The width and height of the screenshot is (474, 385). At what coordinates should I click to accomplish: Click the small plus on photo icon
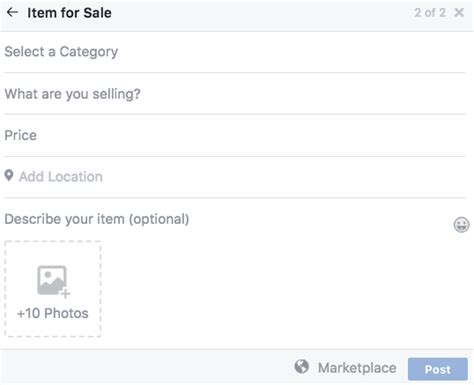coord(66,294)
